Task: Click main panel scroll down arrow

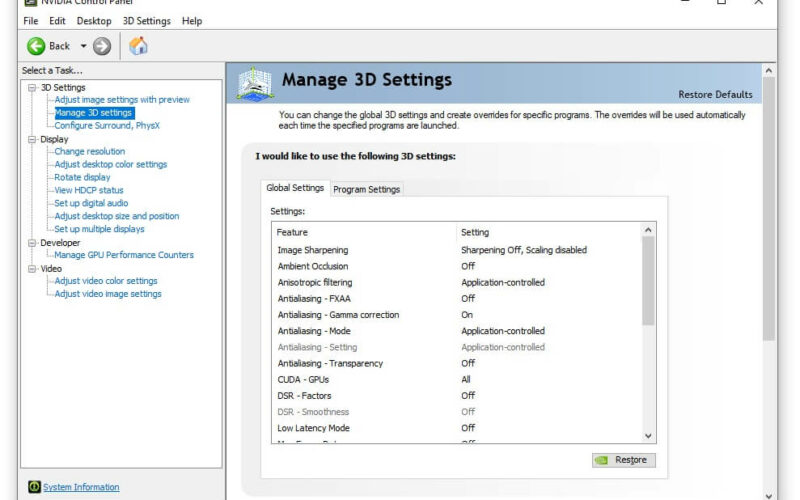Action: (x=769, y=495)
